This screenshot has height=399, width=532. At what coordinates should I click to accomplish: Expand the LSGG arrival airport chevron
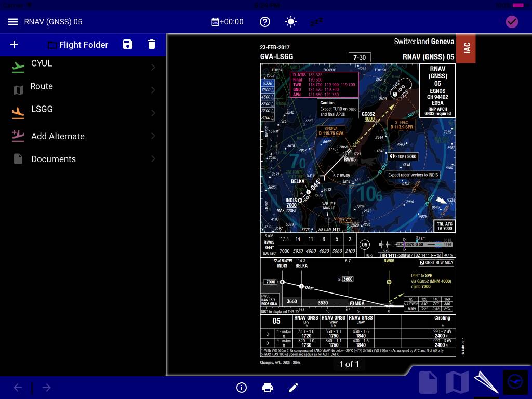click(153, 113)
